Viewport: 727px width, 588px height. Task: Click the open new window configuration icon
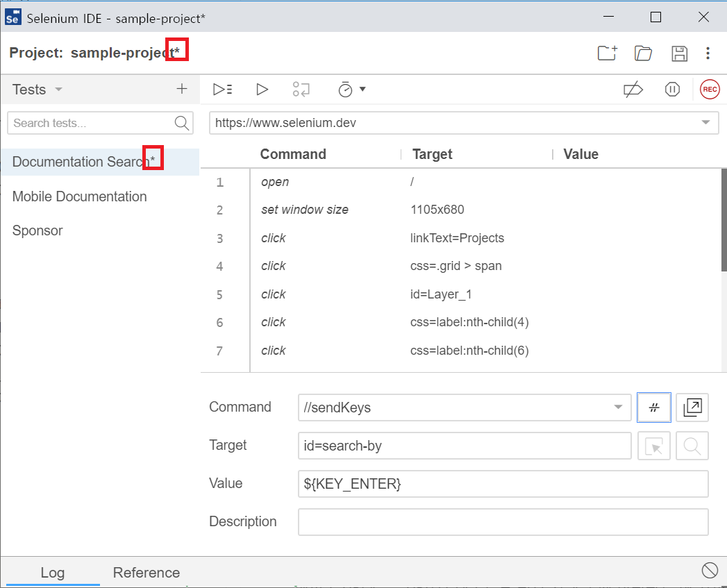(692, 408)
